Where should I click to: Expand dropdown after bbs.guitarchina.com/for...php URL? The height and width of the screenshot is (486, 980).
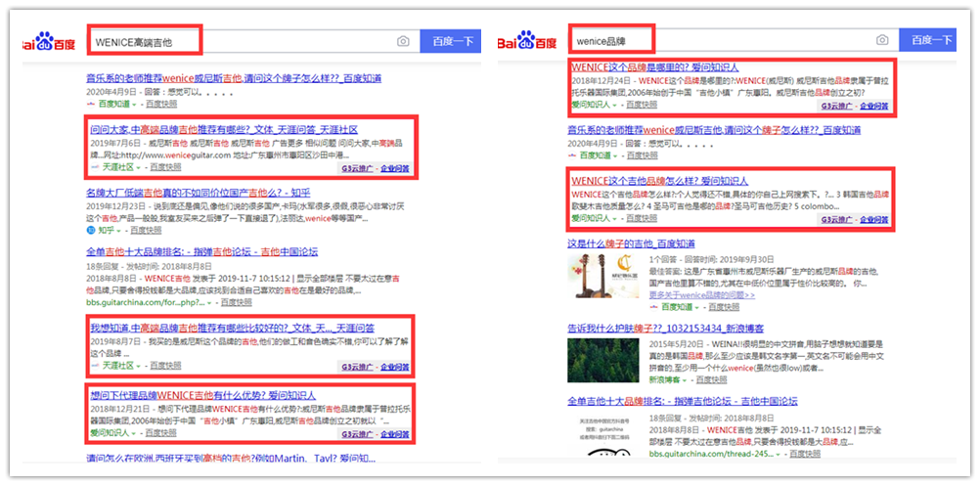pos(208,302)
